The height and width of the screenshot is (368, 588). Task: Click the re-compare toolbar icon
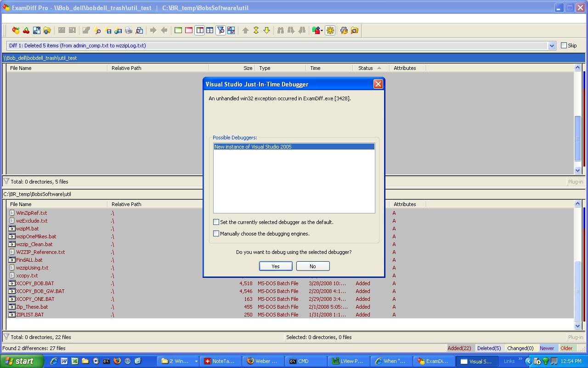(37, 30)
